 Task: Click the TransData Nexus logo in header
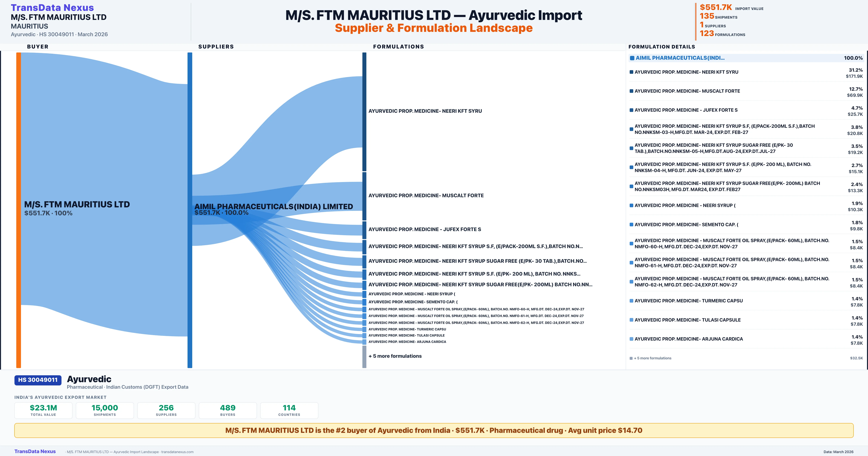pyautogui.click(x=52, y=7)
